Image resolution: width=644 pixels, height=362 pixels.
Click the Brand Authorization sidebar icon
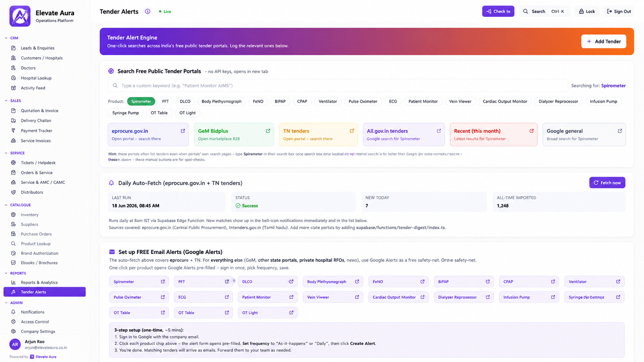[x=13, y=253]
